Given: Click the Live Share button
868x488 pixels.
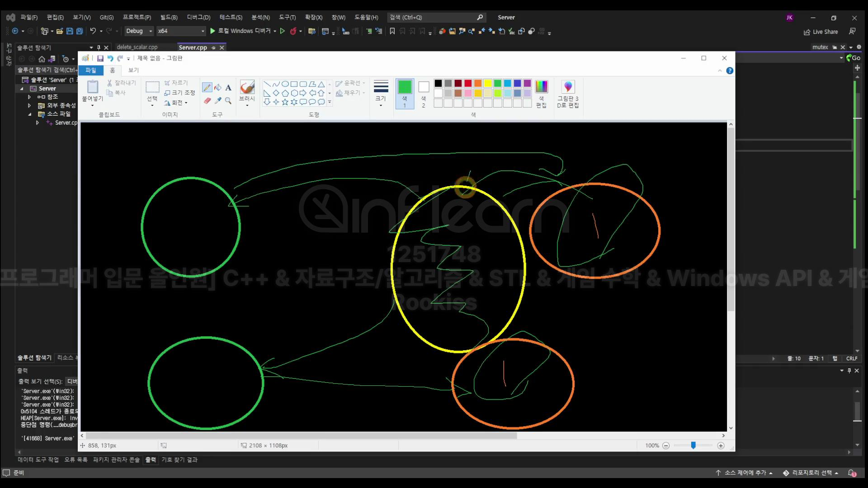Looking at the screenshot, I should pos(821,32).
